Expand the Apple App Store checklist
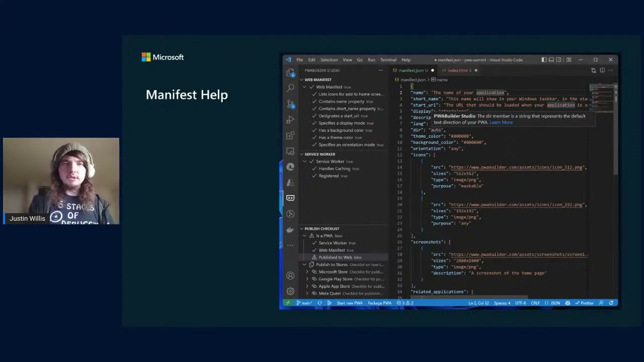This screenshot has width=644, height=362. [307, 286]
